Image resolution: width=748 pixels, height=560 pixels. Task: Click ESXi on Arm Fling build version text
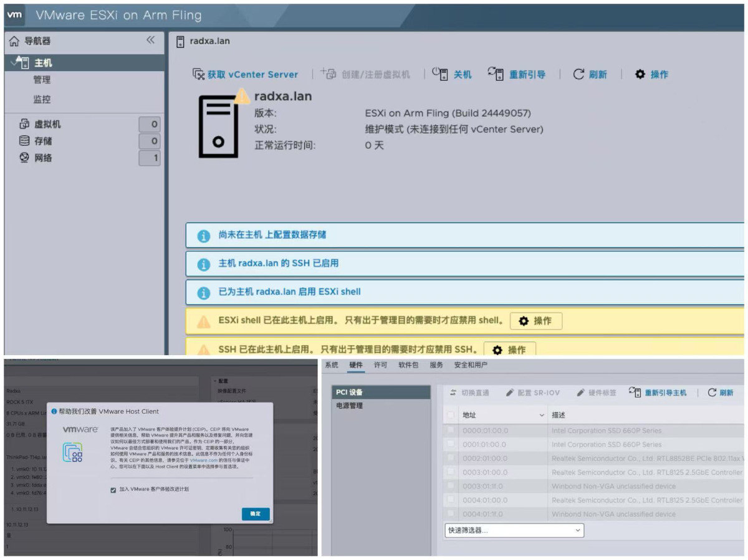(x=448, y=113)
